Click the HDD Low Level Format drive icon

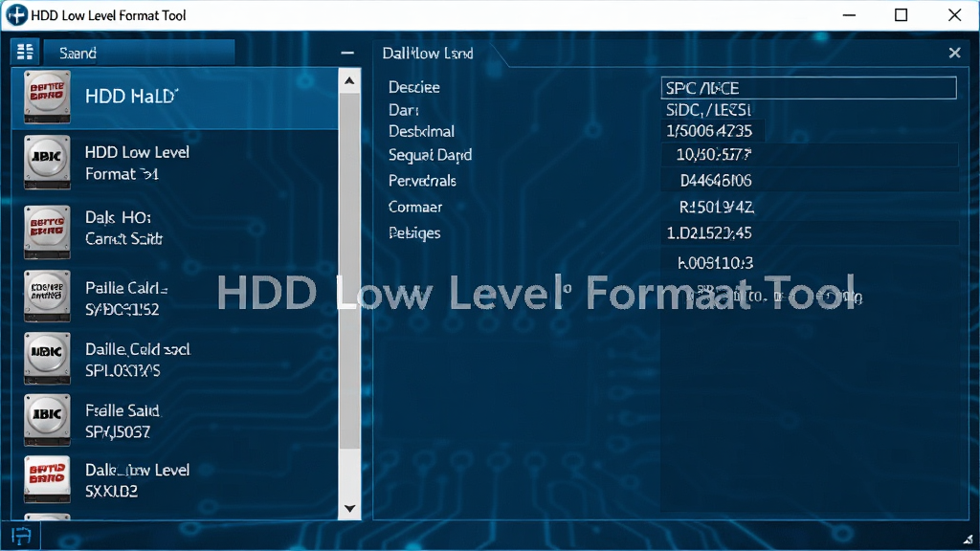47,163
